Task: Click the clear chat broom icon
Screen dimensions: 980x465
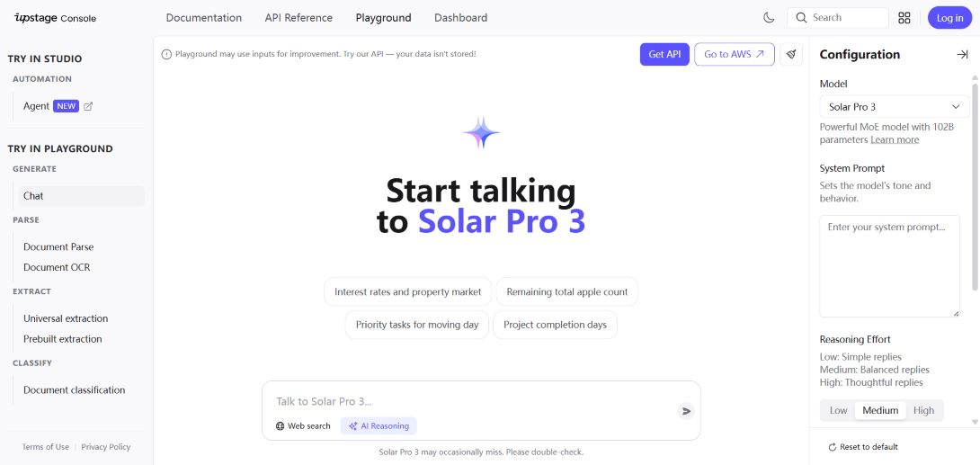Action: [790, 54]
